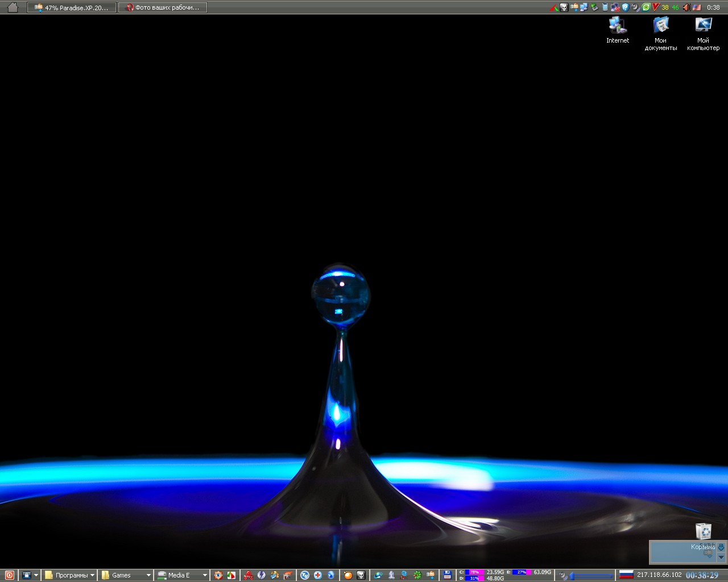Click the red V antivirus tray icon

[x=656, y=7]
